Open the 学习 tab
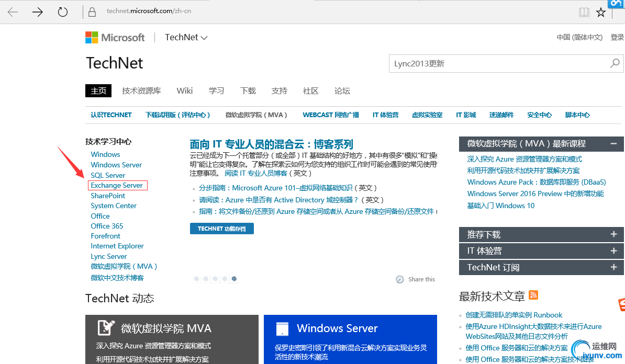 [x=216, y=91]
